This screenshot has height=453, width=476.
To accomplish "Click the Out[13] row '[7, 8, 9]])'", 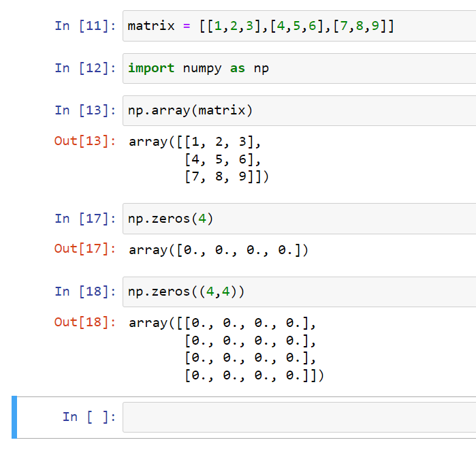I will (x=227, y=176).
